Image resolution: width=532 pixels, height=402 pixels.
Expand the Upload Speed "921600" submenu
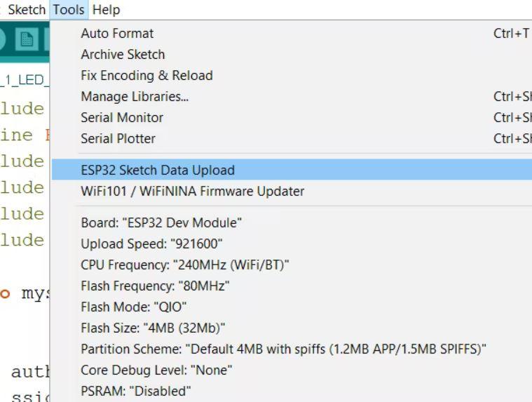152,243
